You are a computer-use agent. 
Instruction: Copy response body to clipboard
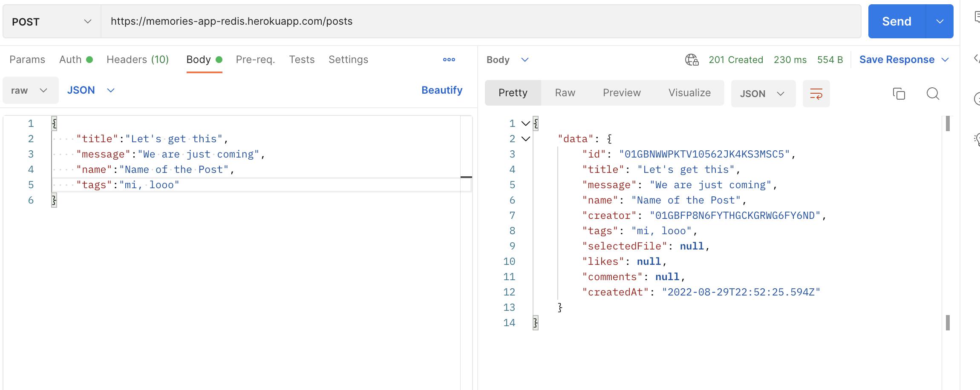coord(899,94)
